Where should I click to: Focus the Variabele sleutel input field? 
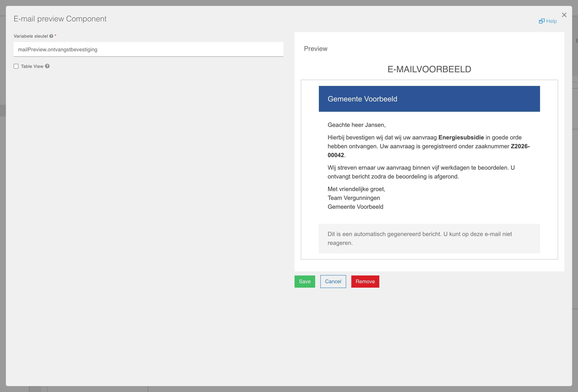pyautogui.click(x=149, y=49)
